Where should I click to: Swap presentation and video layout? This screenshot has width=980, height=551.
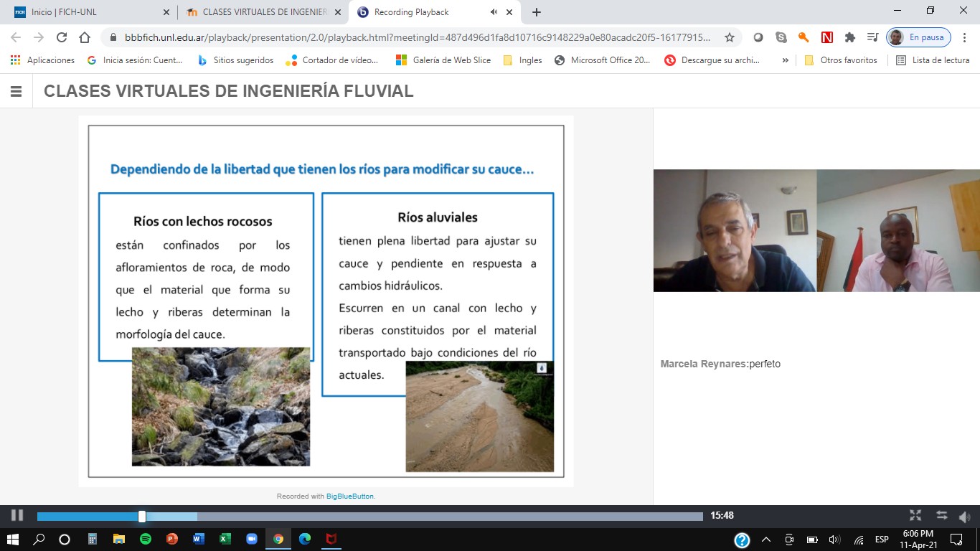(x=941, y=515)
